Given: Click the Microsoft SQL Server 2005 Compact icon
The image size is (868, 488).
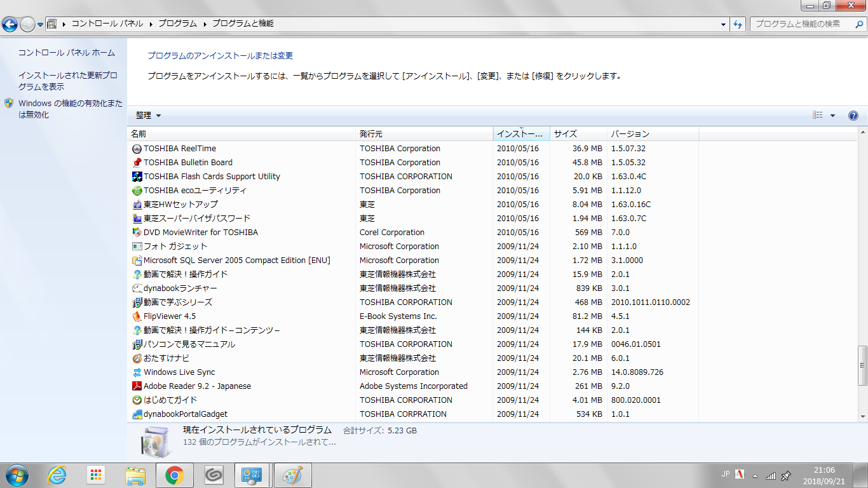Looking at the screenshot, I should [137, 261].
